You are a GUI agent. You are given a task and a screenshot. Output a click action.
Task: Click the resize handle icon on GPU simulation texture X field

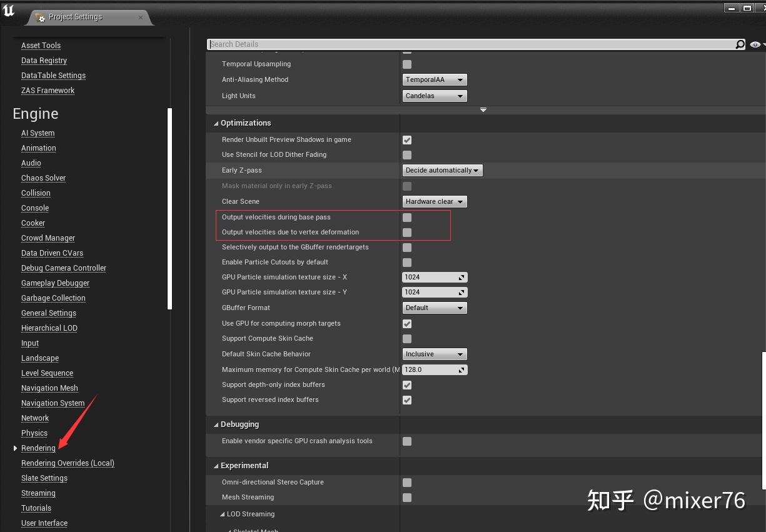coord(463,277)
